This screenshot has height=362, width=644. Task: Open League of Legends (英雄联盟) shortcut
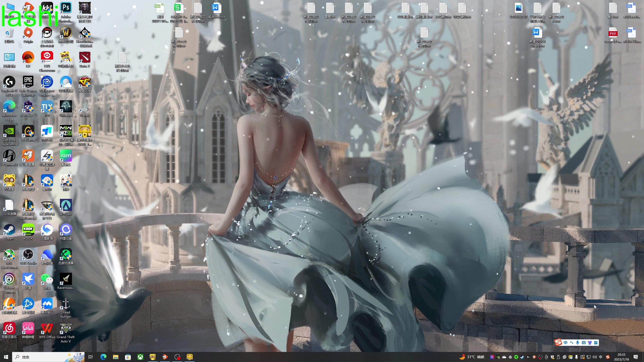(28, 183)
